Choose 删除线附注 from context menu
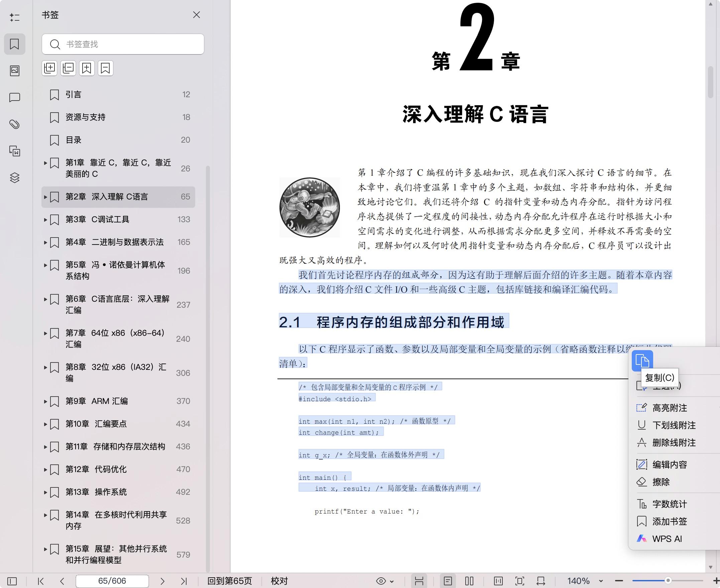Viewport: 720px width, 588px height. point(674,443)
